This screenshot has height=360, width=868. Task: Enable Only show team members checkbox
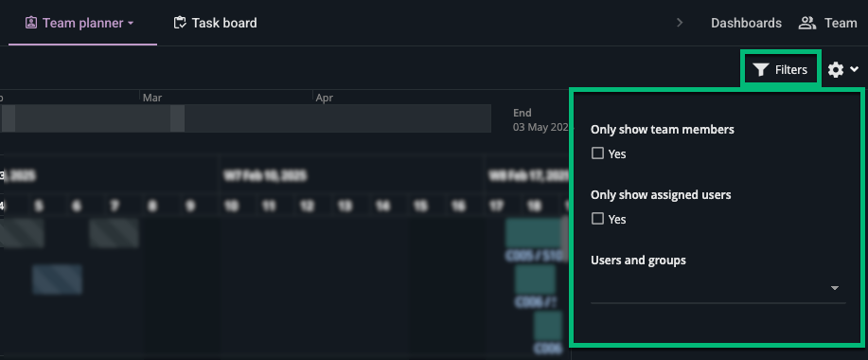[597, 153]
